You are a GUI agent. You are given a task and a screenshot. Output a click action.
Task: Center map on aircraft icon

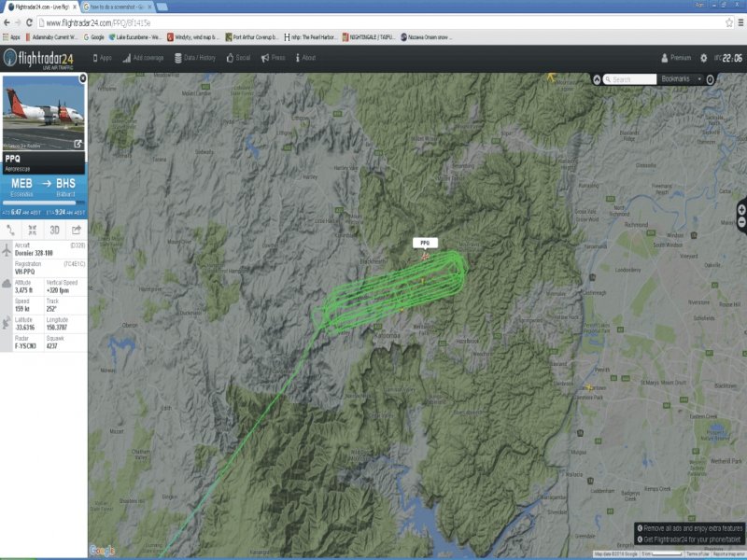33,231
